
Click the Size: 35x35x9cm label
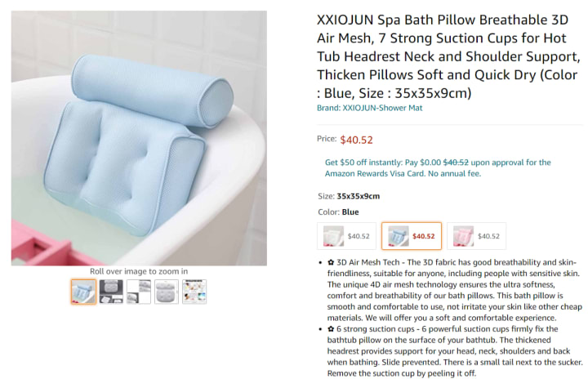click(349, 196)
